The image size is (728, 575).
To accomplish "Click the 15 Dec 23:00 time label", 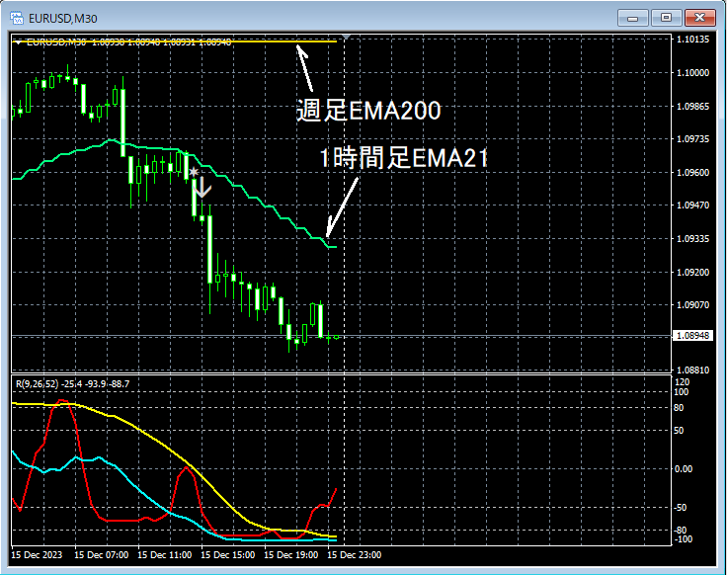I will [x=355, y=555].
